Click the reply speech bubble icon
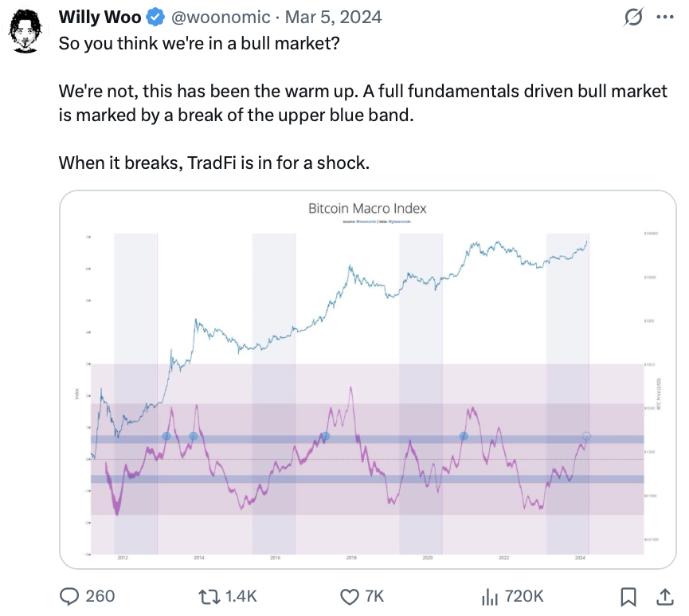This screenshot has width=689, height=616. coord(70,595)
